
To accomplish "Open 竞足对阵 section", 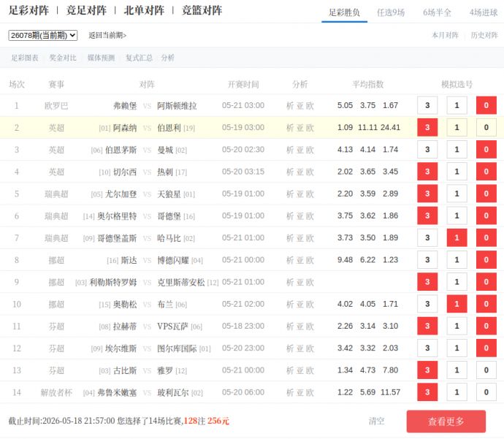I will click(86, 10).
